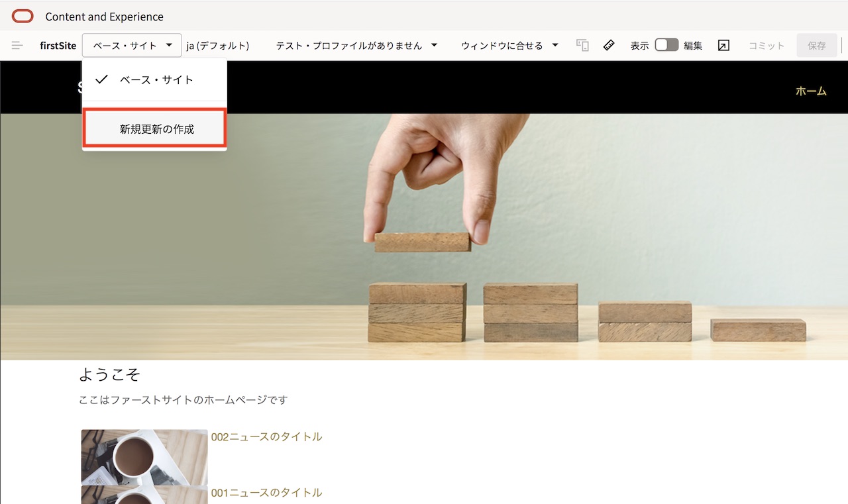Click the 保存 save button
This screenshot has height=504, width=848.
coord(816,45)
